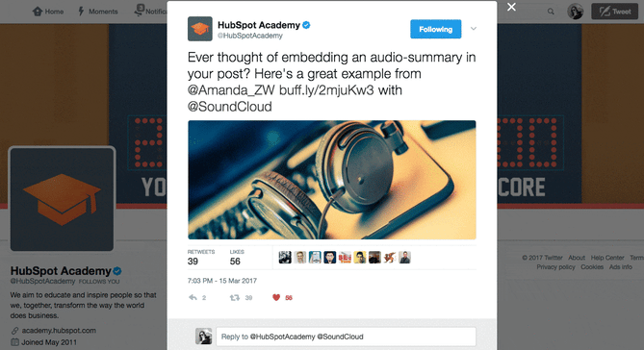This screenshot has height=350, width=644.
Task: Click the HubSpot Academy graduation cap avatar in the tweet
Action: 200,29
